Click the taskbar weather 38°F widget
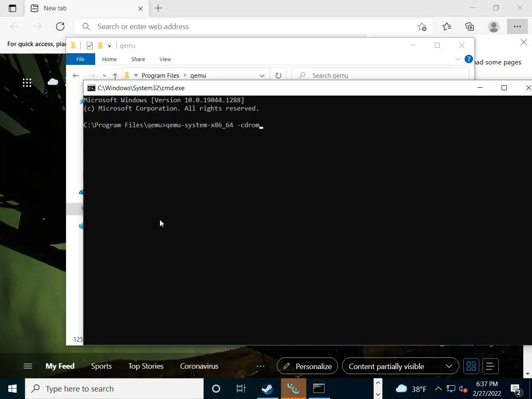This screenshot has width=532, height=399. (x=411, y=389)
